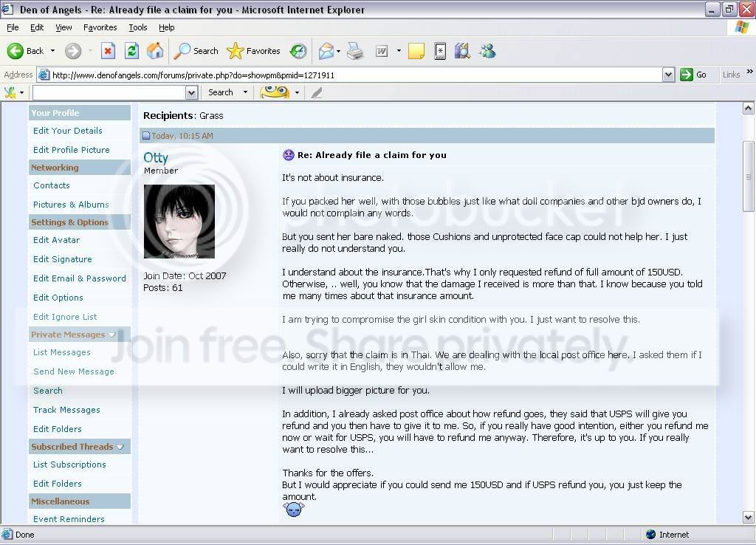756x545 pixels.
Task: Open the File menu
Action: (x=13, y=27)
